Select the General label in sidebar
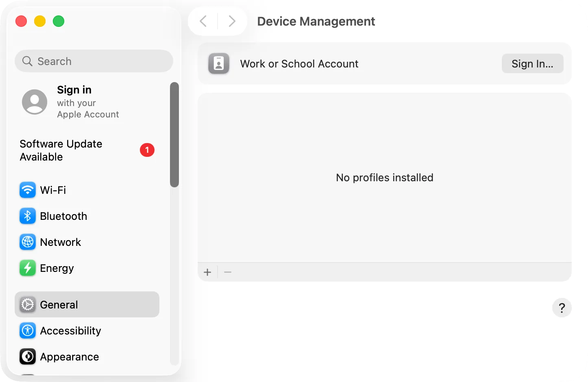 click(59, 304)
